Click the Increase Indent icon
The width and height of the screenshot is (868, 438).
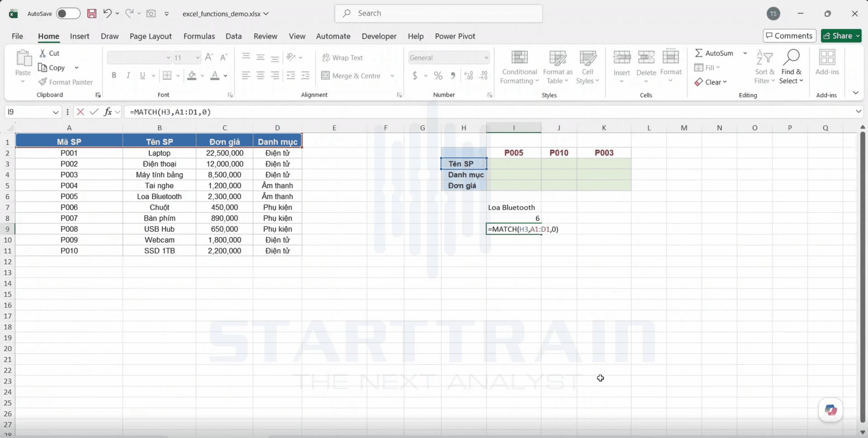pos(305,76)
